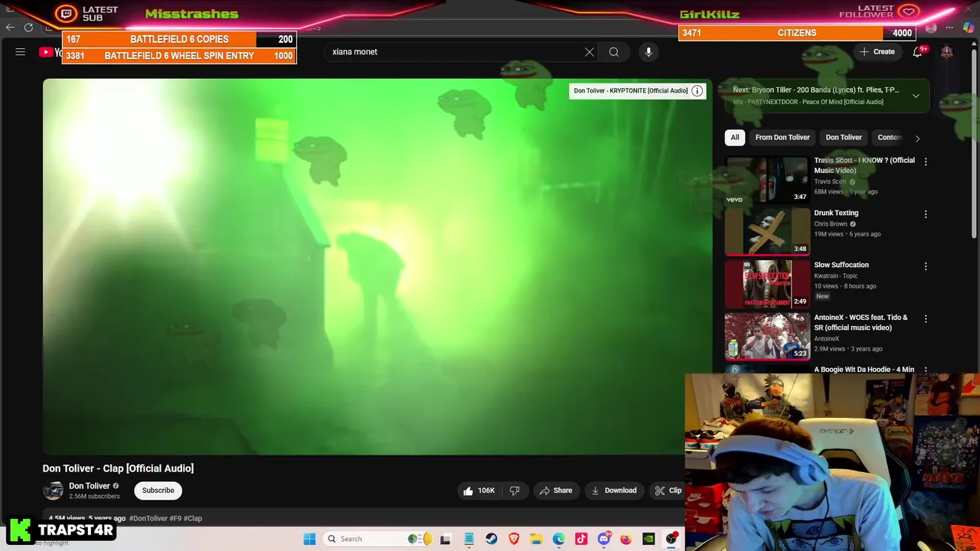Reload the page with refresh icon
The height and width of the screenshot is (551, 980).
(x=28, y=28)
